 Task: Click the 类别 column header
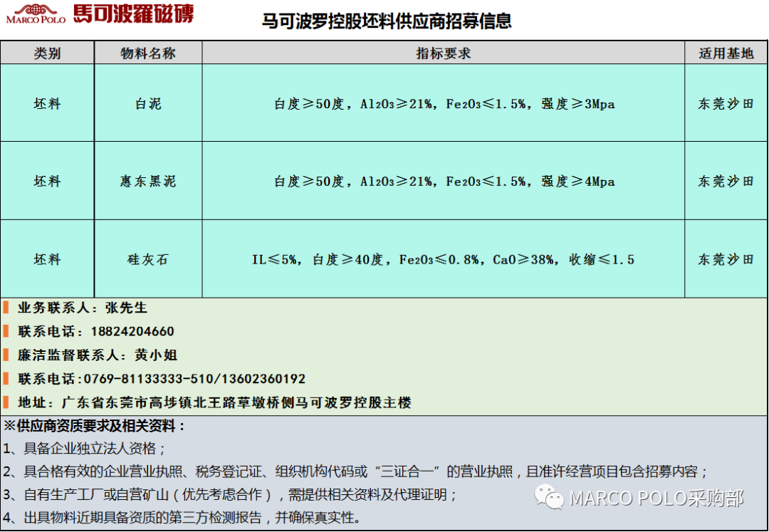coord(47,53)
